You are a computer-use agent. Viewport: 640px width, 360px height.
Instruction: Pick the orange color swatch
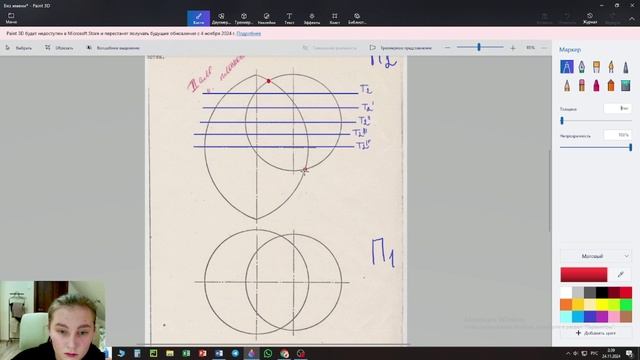point(566,304)
